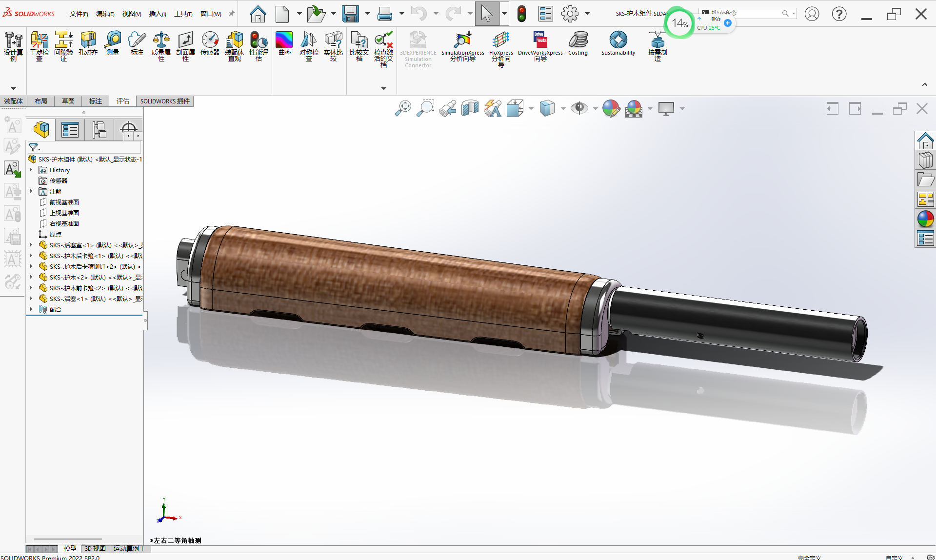Collapse the ribbon with the up chevron

click(924, 84)
